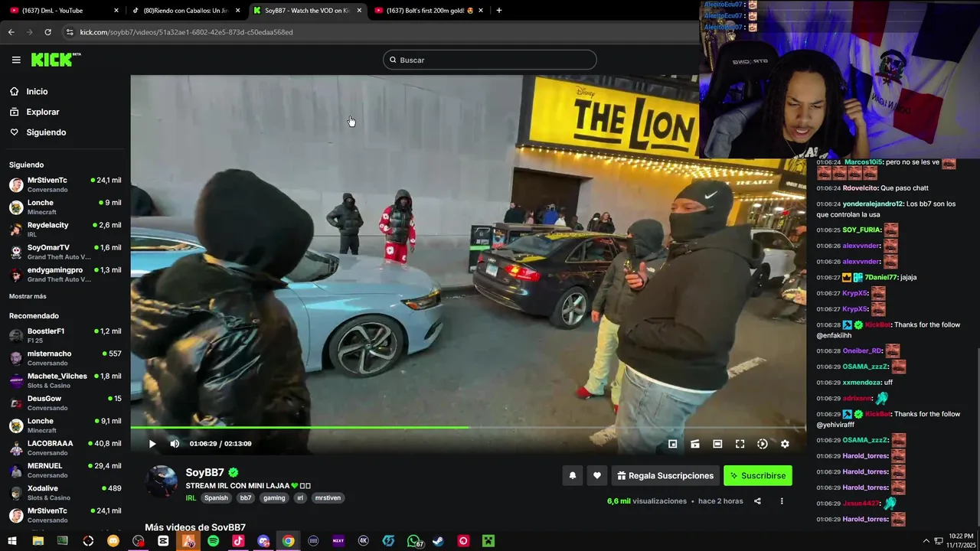The image size is (980, 551).
Task: View site information icon in address bar
Action: (x=70, y=32)
